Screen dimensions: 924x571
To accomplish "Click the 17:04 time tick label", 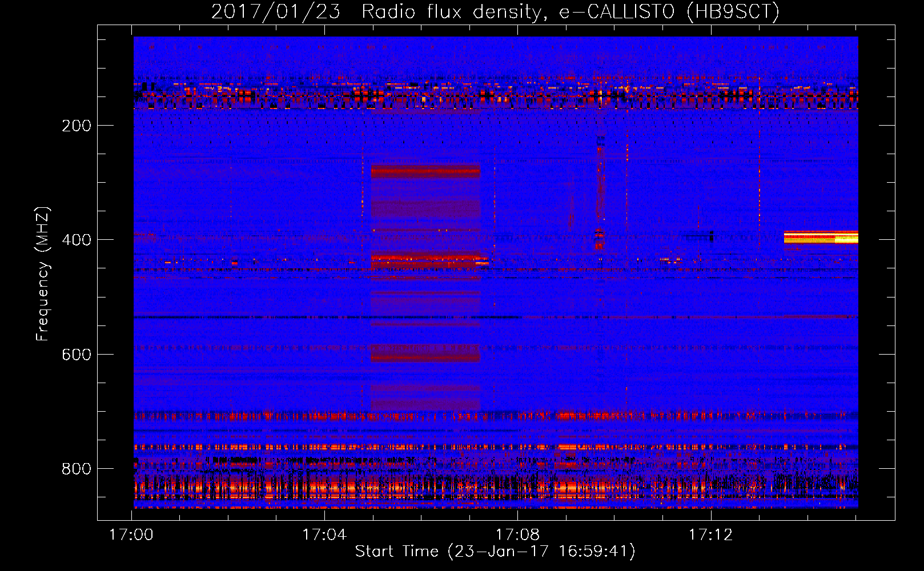I will (324, 535).
